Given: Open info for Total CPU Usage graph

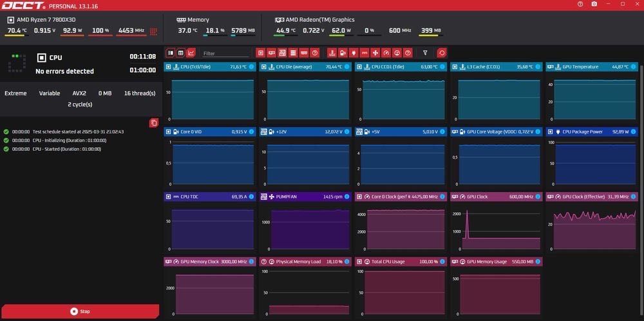Looking at the screenshot, I should click(x=442, y=262).
